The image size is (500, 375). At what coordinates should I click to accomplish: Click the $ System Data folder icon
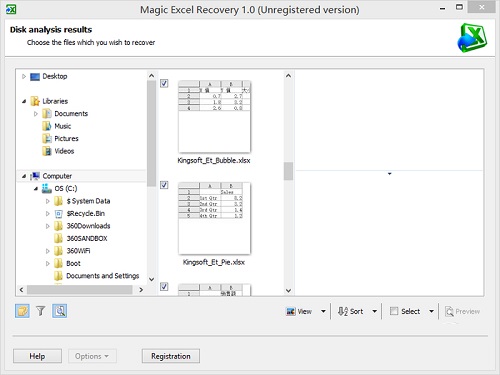58,201
